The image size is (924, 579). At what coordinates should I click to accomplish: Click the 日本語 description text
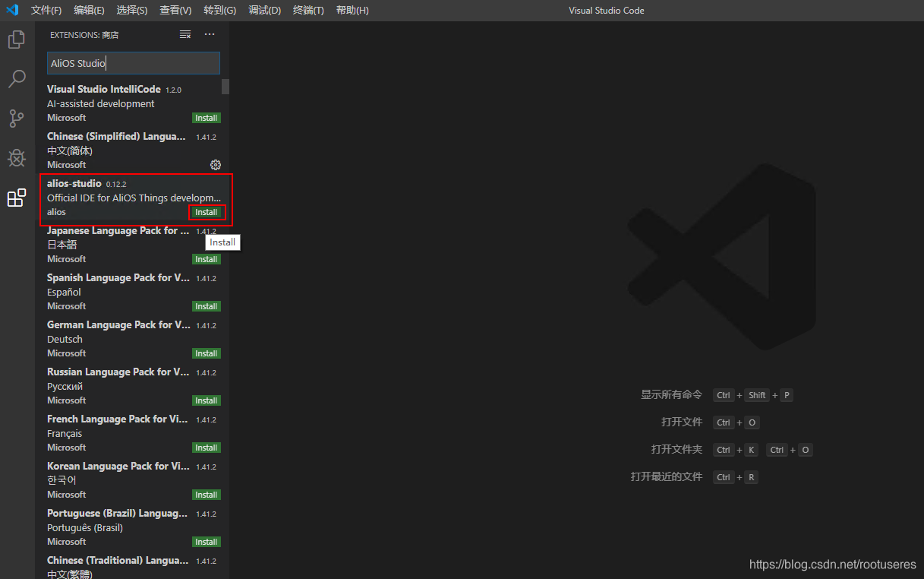click(x=62, y=245)
